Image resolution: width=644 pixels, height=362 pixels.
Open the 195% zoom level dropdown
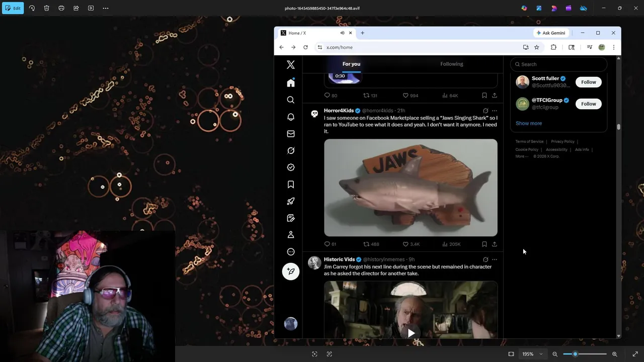(532, 354)
